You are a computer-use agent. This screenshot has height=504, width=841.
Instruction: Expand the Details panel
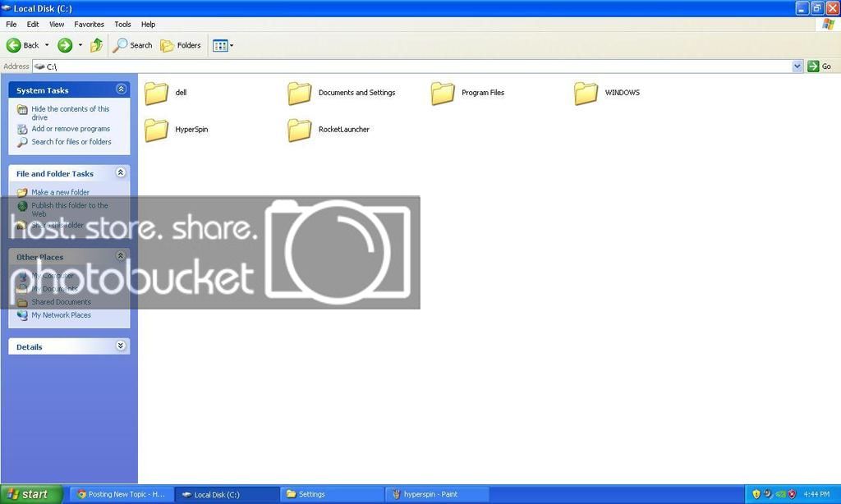tap(121, 346)
